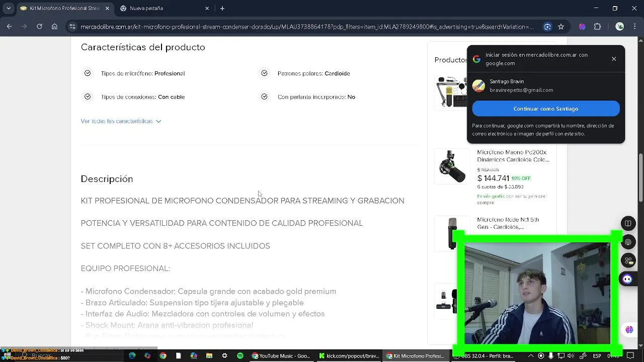Open the tab search dropdown arrow

(8, 8)
